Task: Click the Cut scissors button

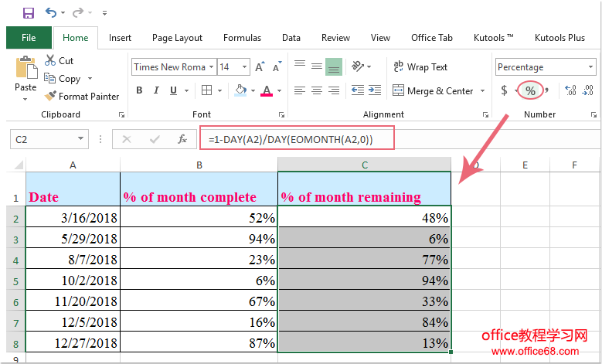Action: (x=59, y=60)
